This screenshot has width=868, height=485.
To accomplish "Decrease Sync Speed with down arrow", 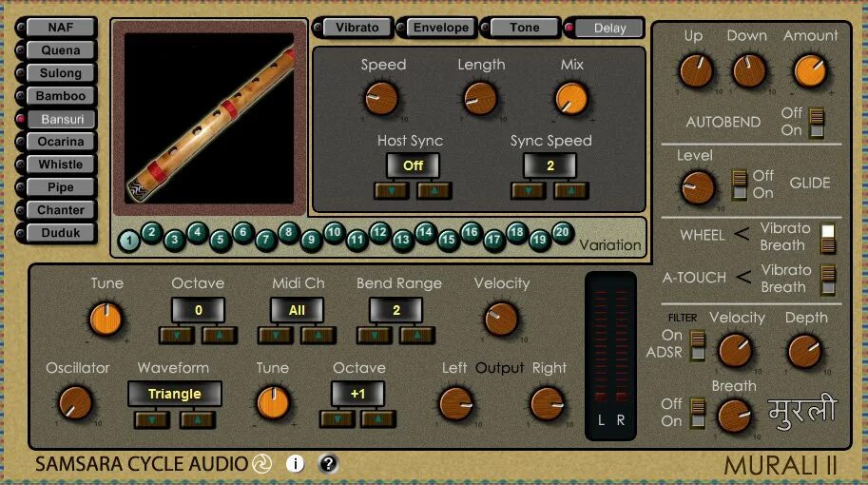I will tap(528, 190).
